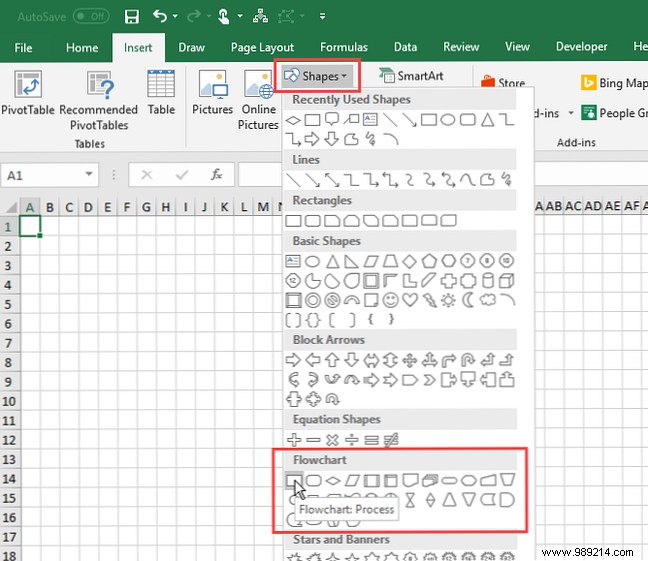Viewport: 648px width, 561px height.
Task: Select the Curve shape under Lines
Action: coord(467,180)
